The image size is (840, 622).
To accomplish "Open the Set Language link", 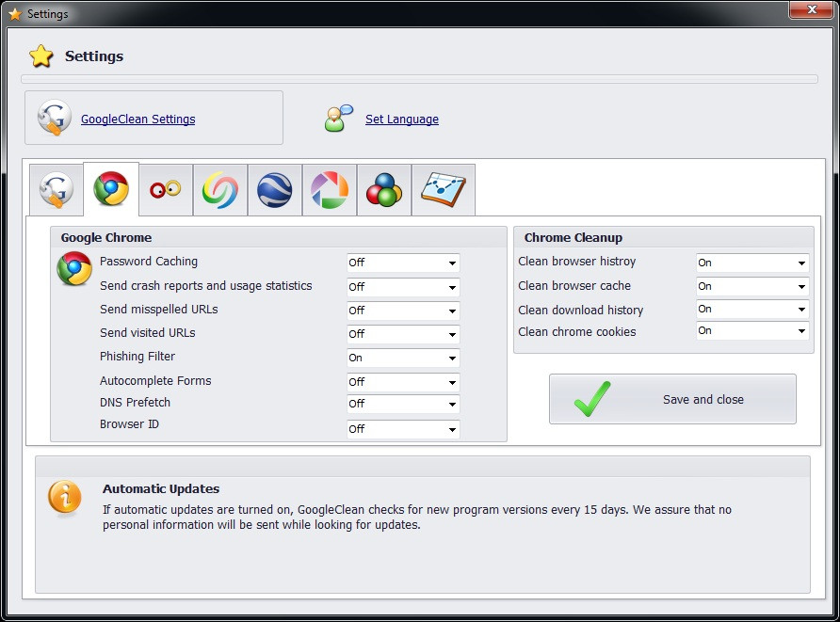I will [402, 119].
